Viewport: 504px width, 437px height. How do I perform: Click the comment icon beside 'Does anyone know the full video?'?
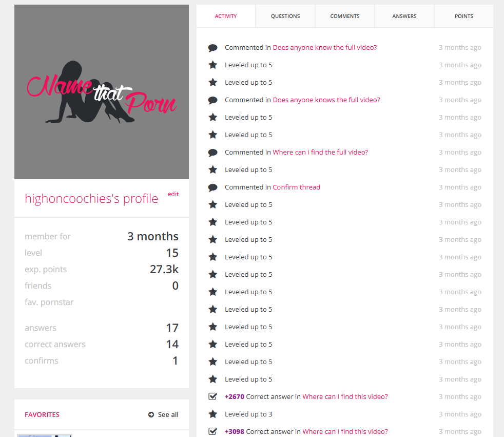212,48
